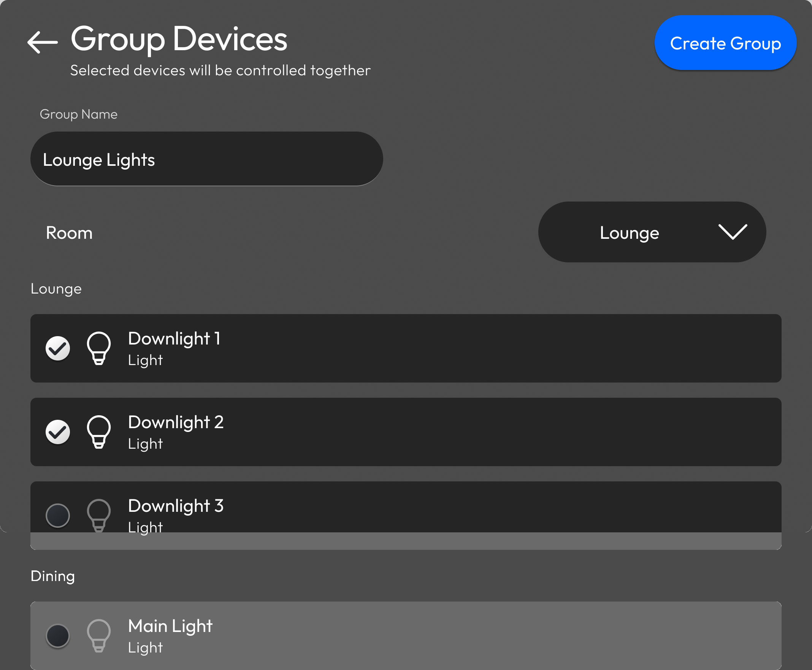Edit the Lounge Lights group name field
Viewport: 812px width, 670px height.
(x=207, y=159)
